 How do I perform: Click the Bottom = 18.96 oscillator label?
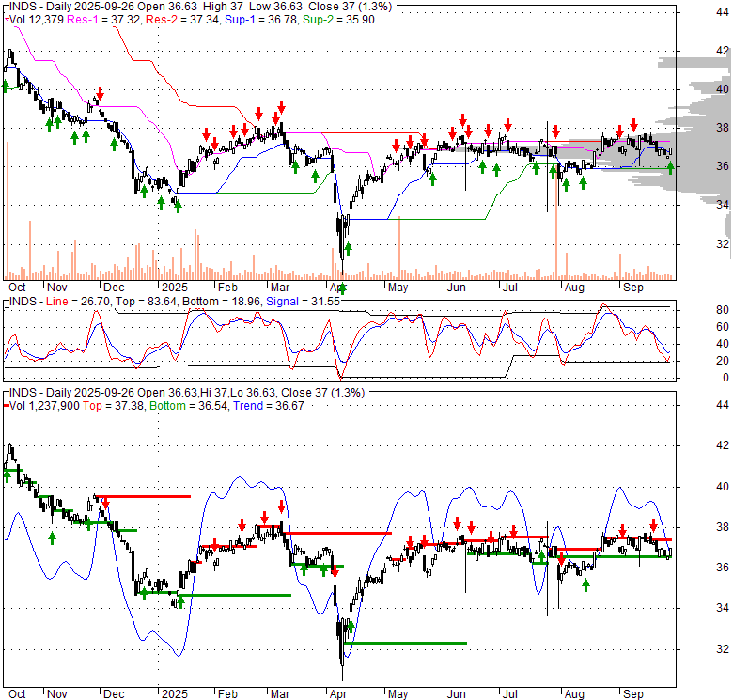pos(221,302)
